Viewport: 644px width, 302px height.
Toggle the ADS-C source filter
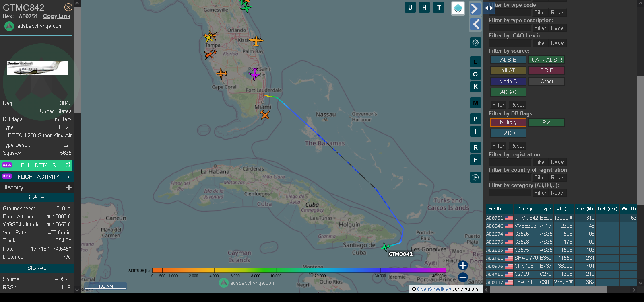click(x=508, y=92)
